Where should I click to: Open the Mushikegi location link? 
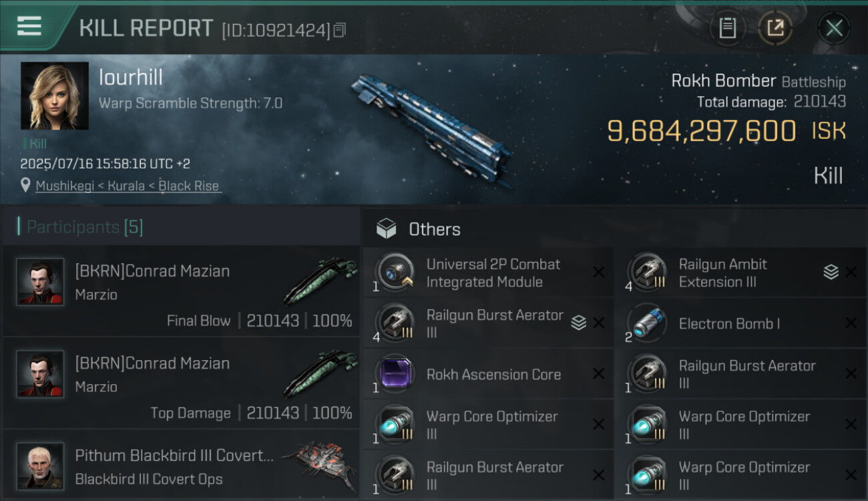[127, 186]
